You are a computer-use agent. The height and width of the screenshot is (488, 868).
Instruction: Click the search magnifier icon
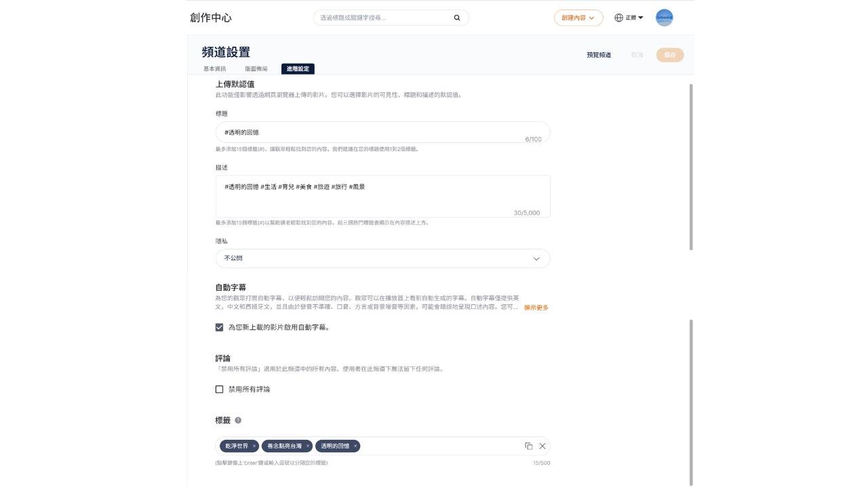[x=457, y=18]
